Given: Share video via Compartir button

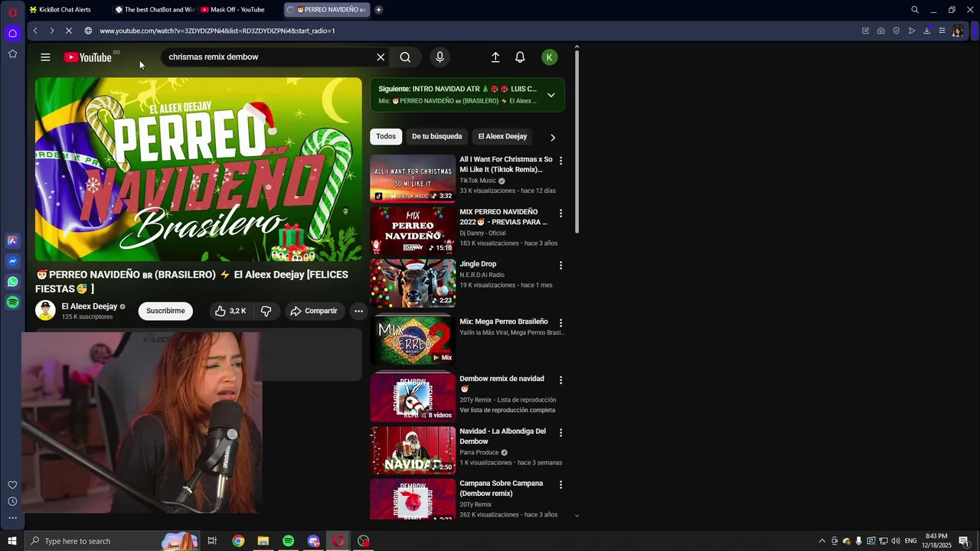Looking at the screenshot, I should [x=314, y=311].
